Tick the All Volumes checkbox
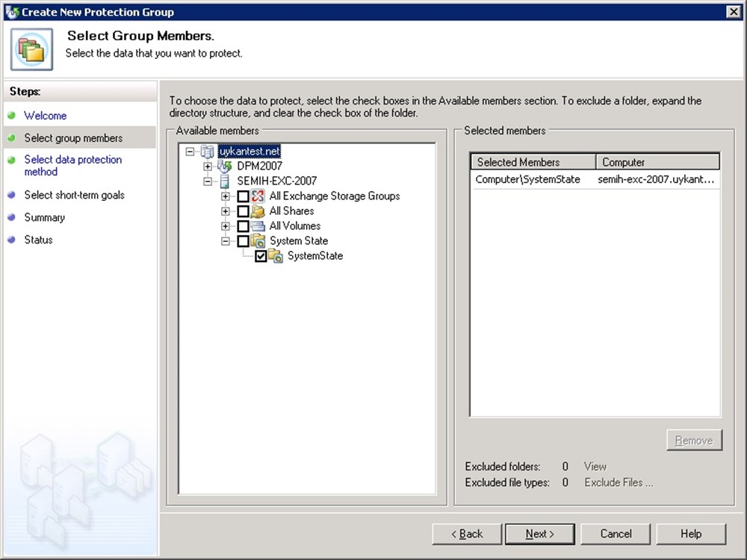This screenshot has width=747, height=560. 243,226
